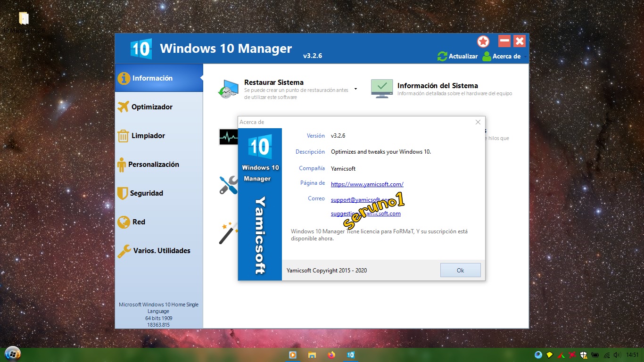Image resolution: width=644 pixels, height=362 pixels.
Task: Click the Yamicsoft company name value
Action: coord(343,168)
